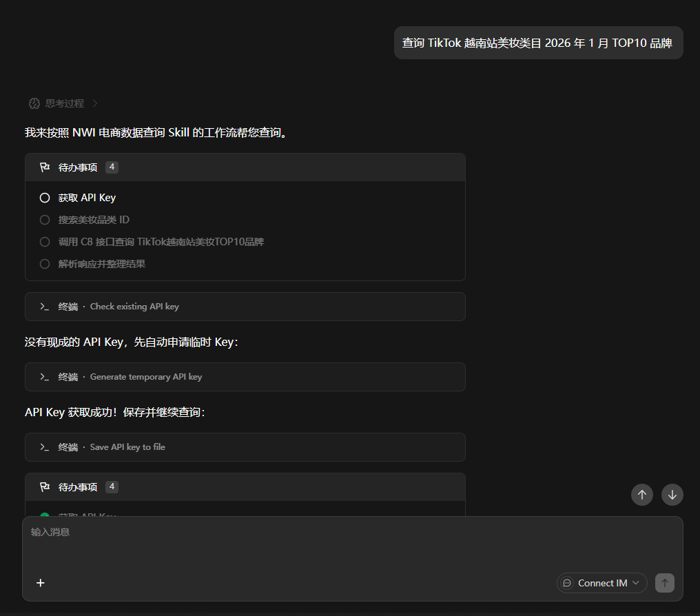Click the 解析响应并整理结果 todo item text

point(102,264)
